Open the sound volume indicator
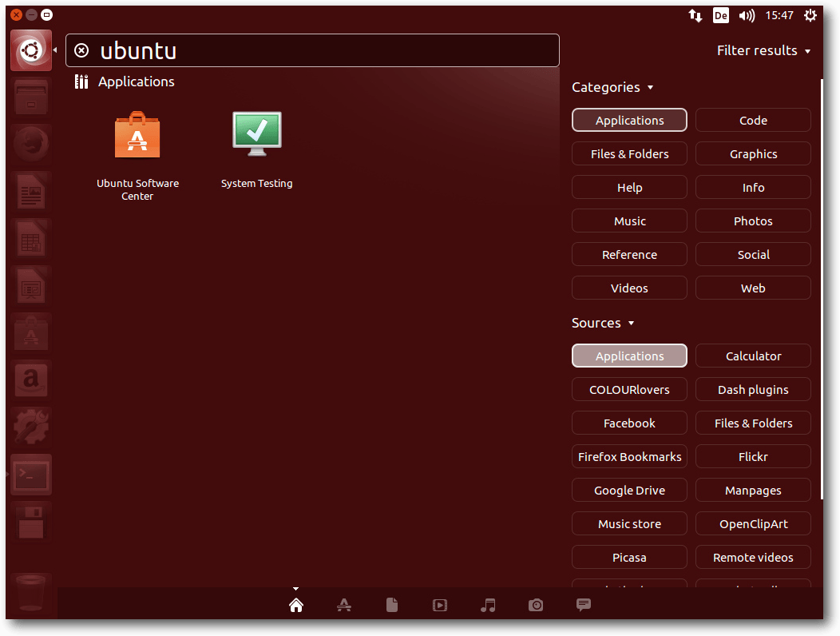The width and height of the screenshot is (840, 636). 747,15
